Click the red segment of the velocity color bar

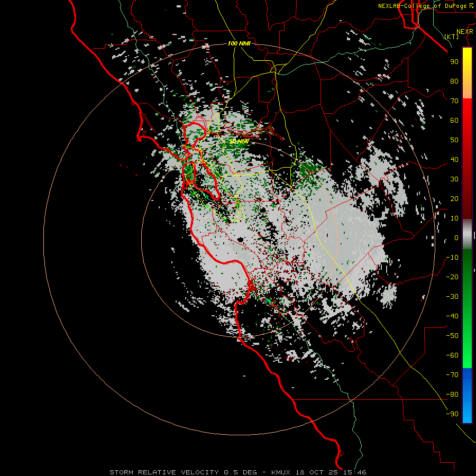tap(467, 159)
